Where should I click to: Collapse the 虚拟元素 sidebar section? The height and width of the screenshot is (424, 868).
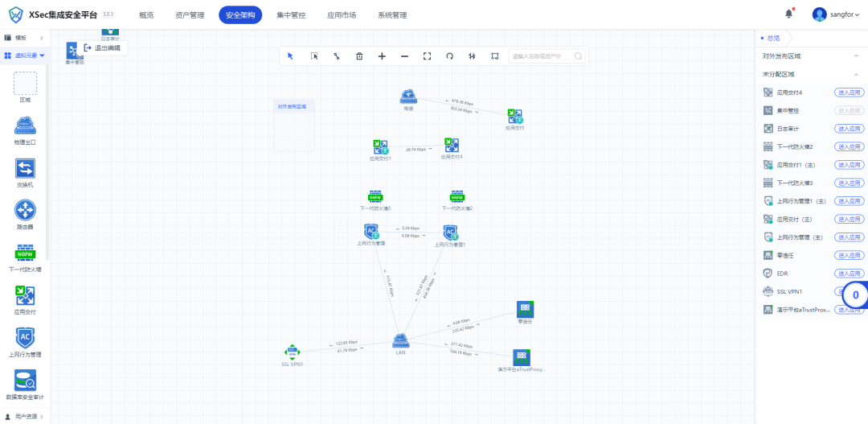point(25,56)
